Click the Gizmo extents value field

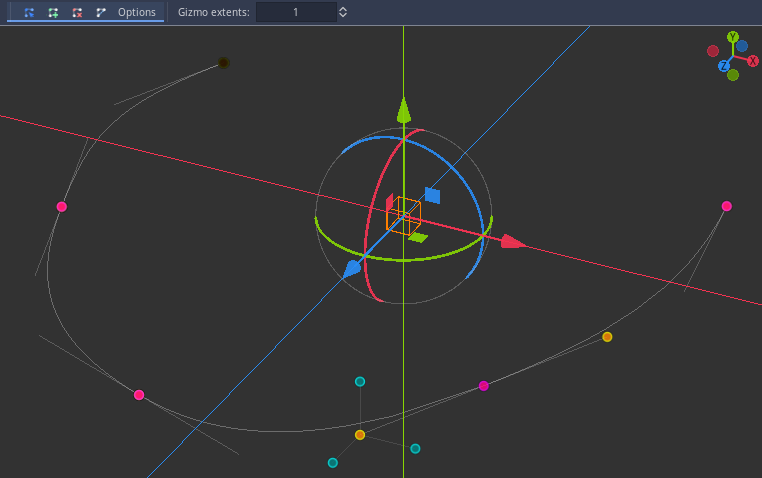296,12
